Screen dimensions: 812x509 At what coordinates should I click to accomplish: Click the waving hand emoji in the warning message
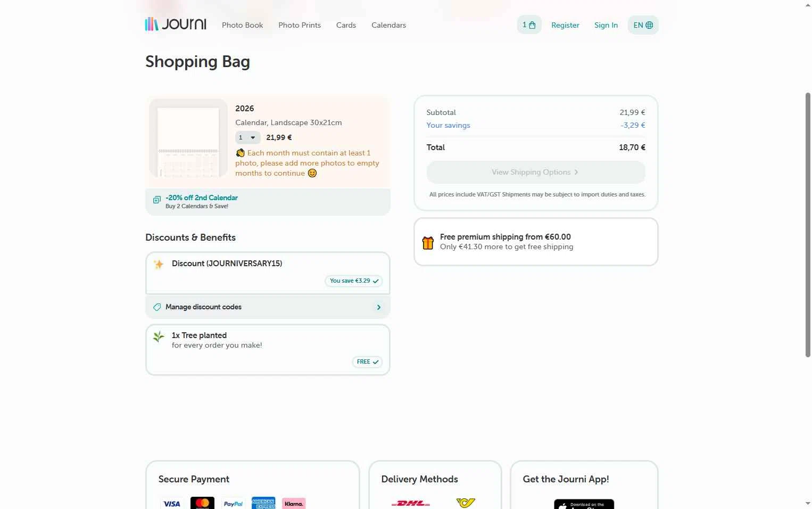coord(241,153)
